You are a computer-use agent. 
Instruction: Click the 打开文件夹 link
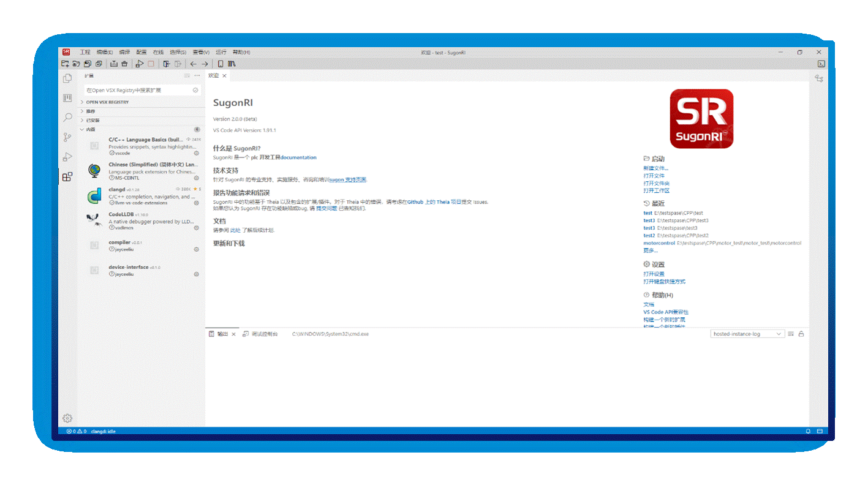656,183
